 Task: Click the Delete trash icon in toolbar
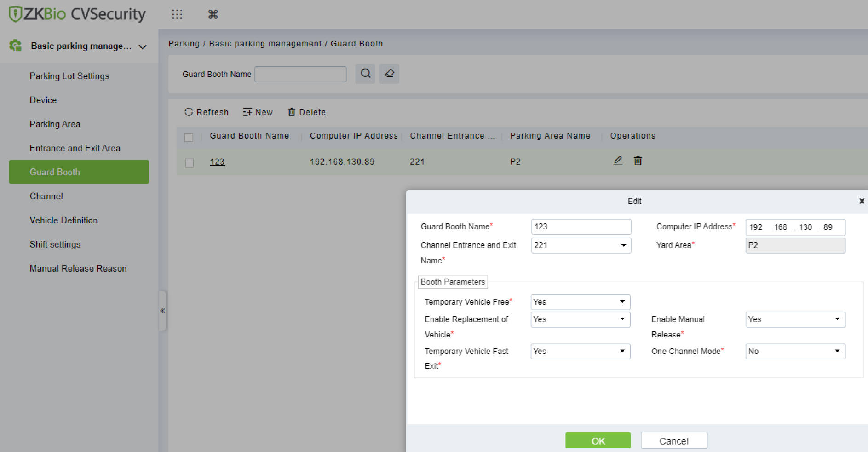pos(292,112)
